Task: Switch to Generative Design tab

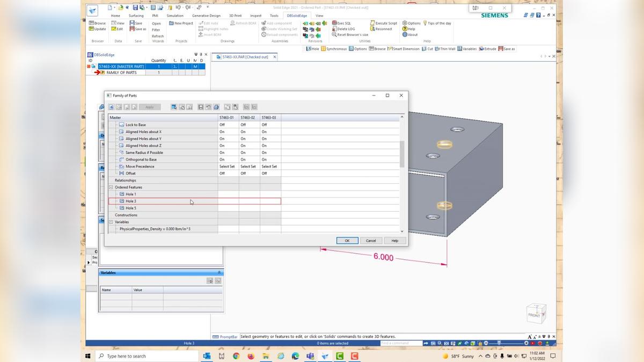Action: tap(206, 16)
